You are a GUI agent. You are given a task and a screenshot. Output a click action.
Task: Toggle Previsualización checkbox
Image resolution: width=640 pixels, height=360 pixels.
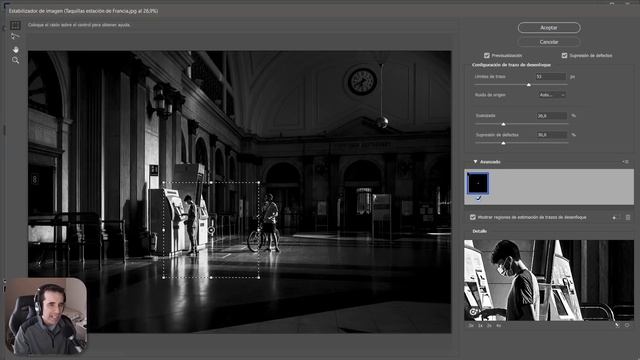coord(487,56)
